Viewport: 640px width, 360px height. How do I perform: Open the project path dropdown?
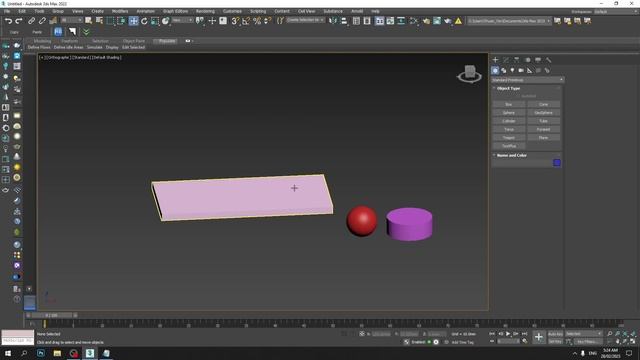(509, 21)
